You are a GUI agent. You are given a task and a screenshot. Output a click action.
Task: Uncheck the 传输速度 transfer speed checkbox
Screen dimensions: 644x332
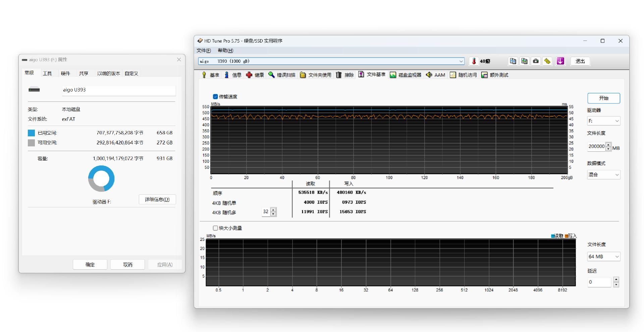[215, 97]
